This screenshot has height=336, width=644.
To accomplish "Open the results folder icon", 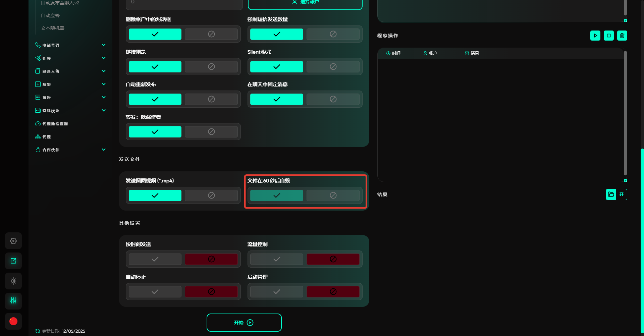I will 611,194.
